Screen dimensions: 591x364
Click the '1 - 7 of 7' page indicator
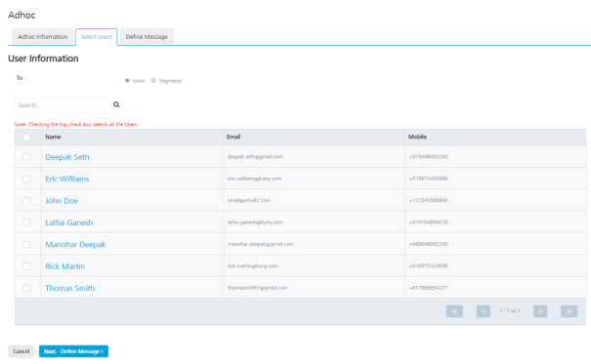coord(510,311)
